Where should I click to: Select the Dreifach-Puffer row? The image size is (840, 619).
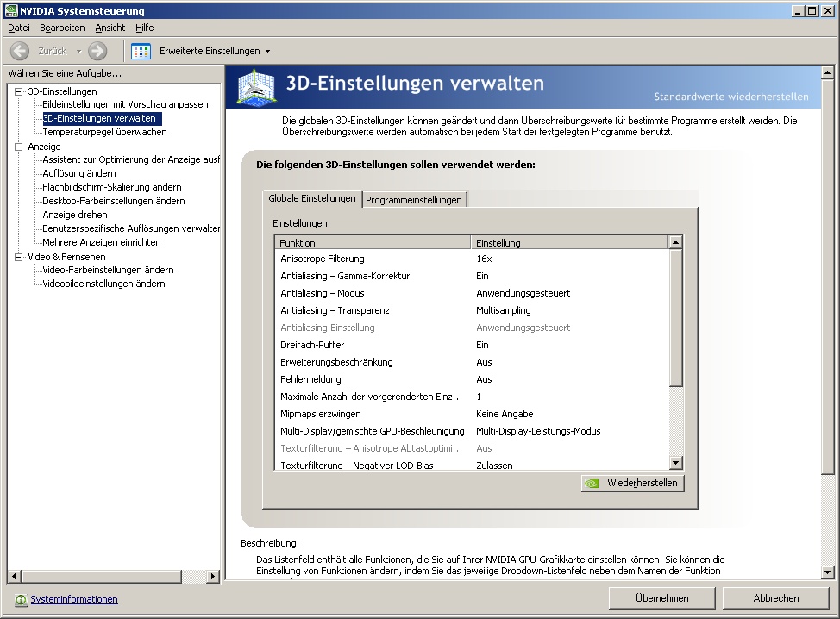point(472,345)
